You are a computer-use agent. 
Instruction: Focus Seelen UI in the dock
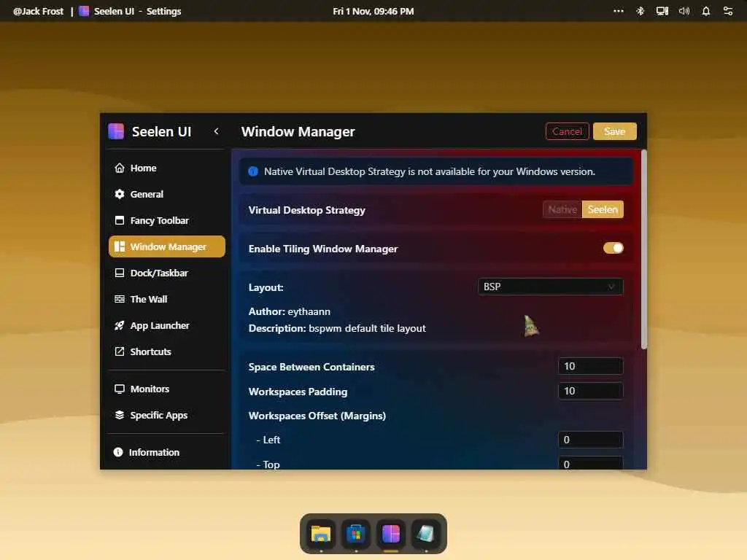(x=391, y=534)
